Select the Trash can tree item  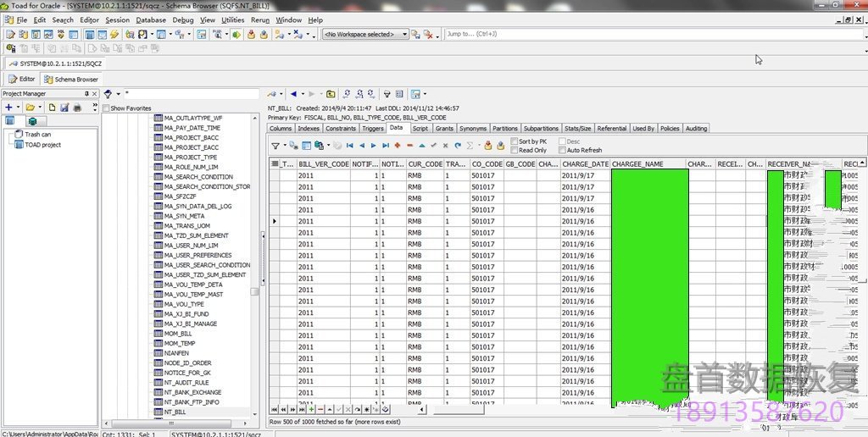coord(37,135)
